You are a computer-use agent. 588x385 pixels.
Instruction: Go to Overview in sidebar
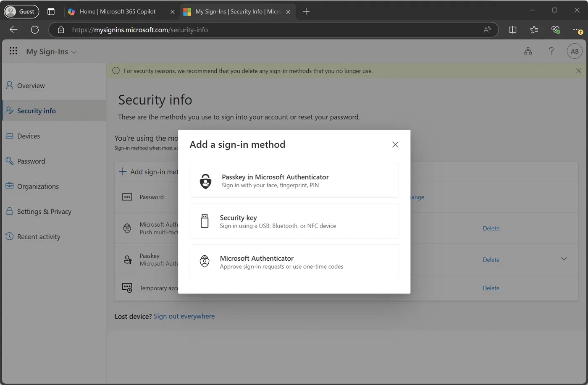(x=54, y=86)
